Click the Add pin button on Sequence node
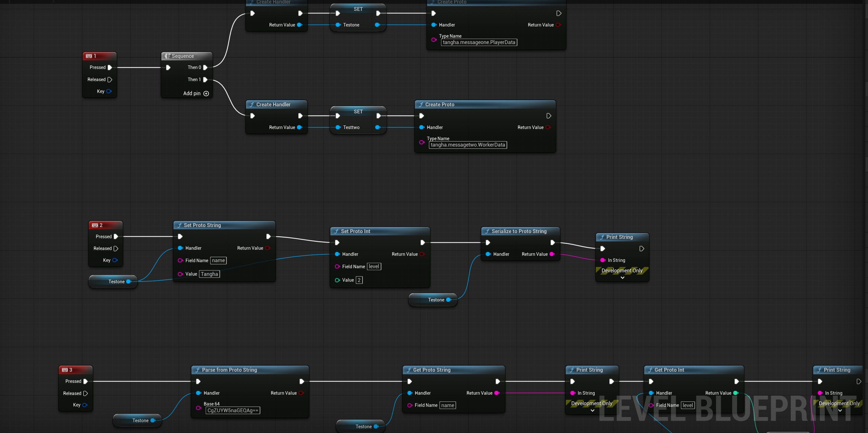Viewport: 868px width, 433px height. 196,93
